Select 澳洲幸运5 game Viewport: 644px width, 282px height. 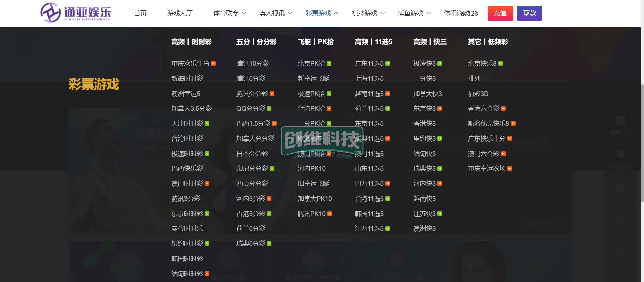click(x=185, y=94)
